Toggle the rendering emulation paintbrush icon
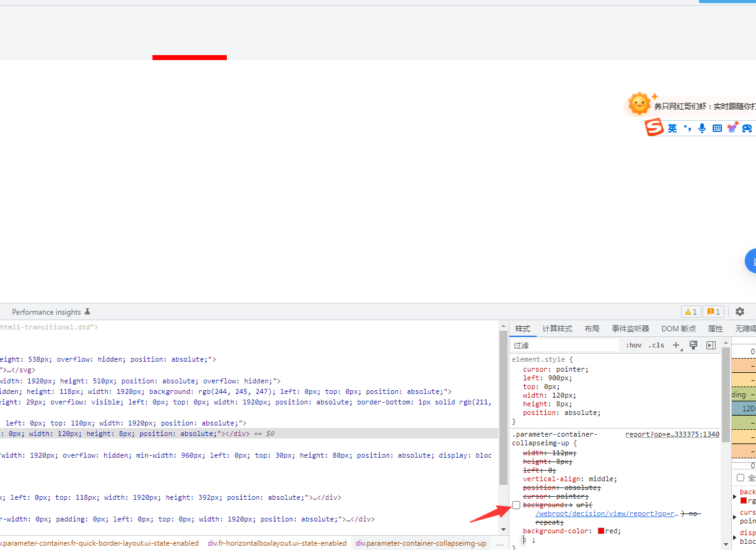 [693, 345]
